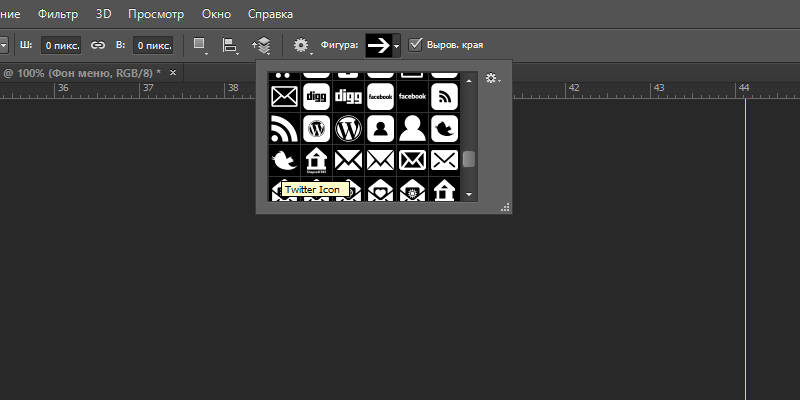This screenshot has width=800, height=400.
Task: Open the path operations dropdown
Action: pyautogui.click(x=200, y=45)
